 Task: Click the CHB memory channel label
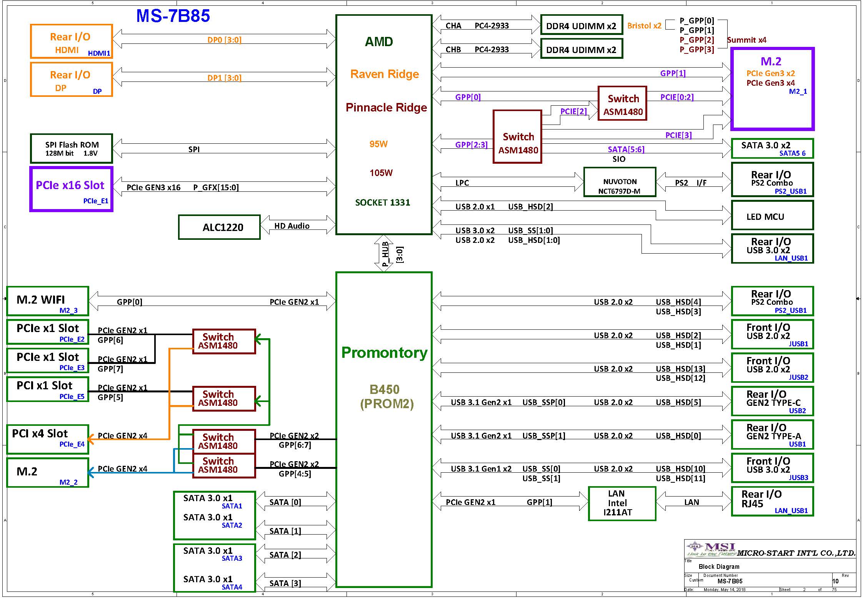tap(453, 50)
